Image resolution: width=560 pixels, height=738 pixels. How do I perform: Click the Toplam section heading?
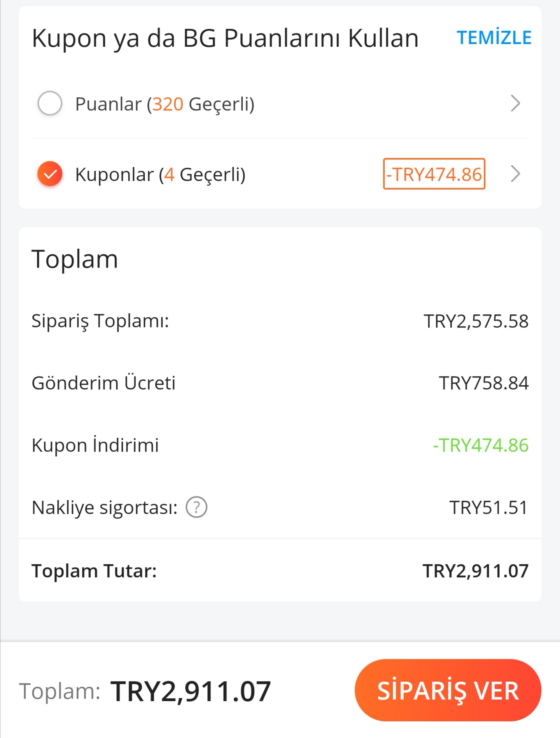pyautogui.click(x=75, y=259)
